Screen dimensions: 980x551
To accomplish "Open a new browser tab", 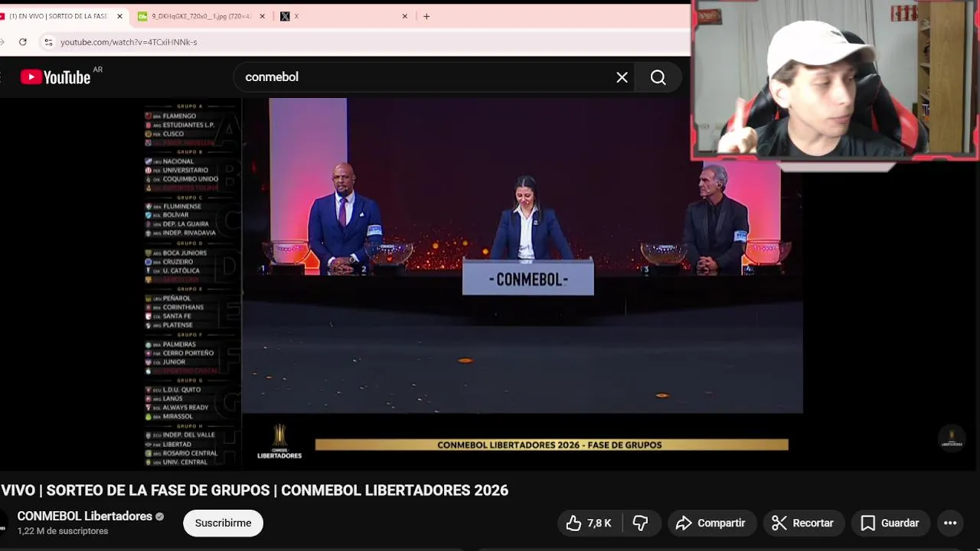I will pos(426,16).
